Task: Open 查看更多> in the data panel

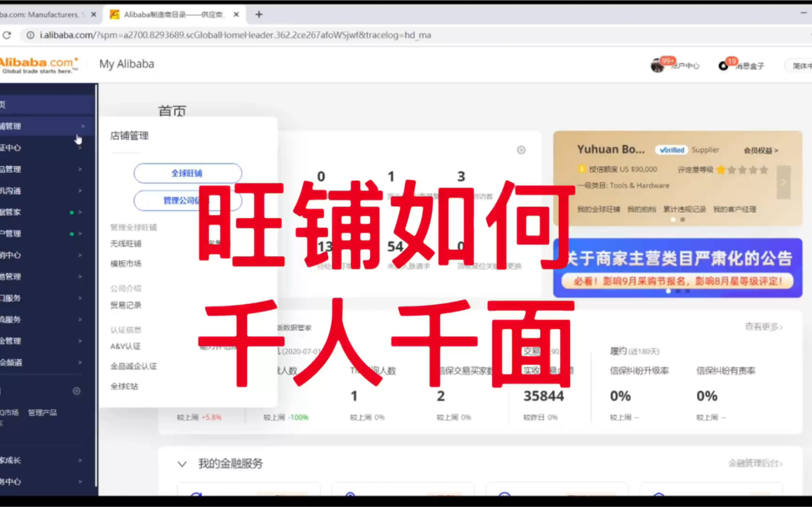Action: (764, 327)
